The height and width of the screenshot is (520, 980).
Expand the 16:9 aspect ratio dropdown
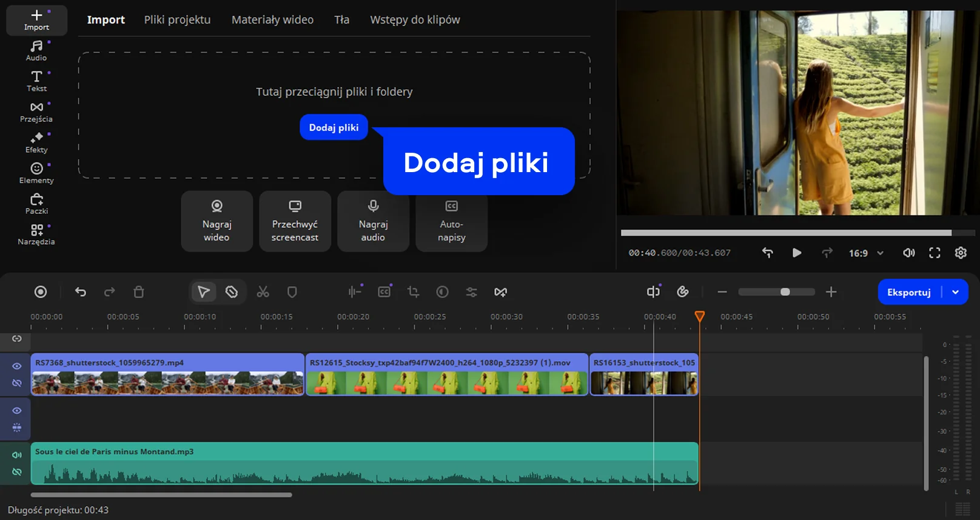click(x=866, y=253)
